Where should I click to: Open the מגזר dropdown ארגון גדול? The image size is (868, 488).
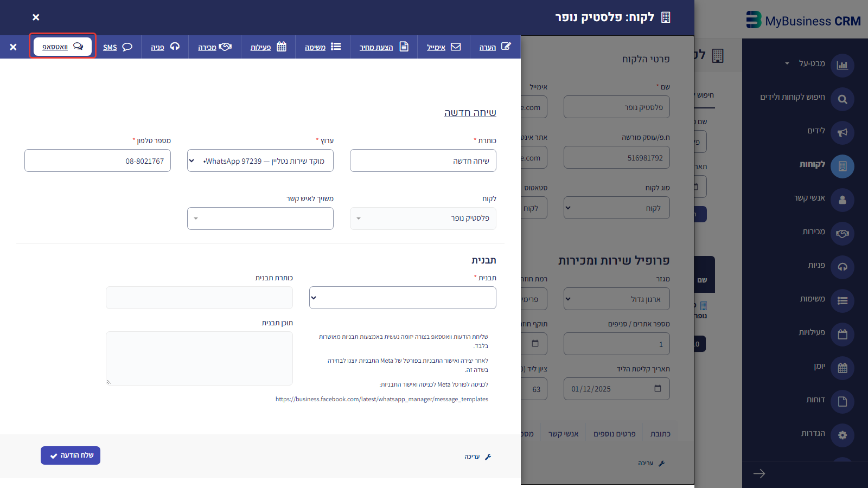617,299
